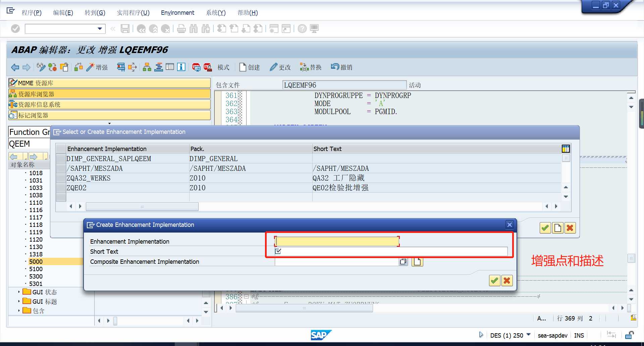
Task: Click red X in Select Enhancement Implementation dialog
Action: [x=570, y=228]
